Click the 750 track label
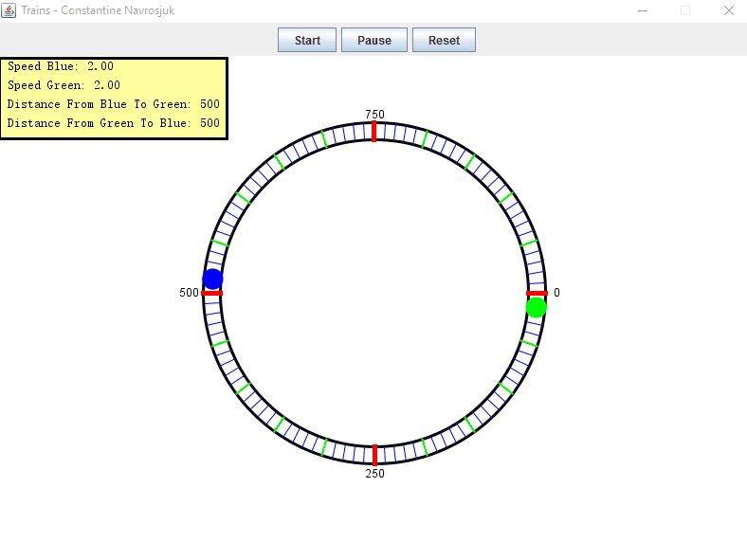This screenshot has width=747, height=560. pos(374,115)
